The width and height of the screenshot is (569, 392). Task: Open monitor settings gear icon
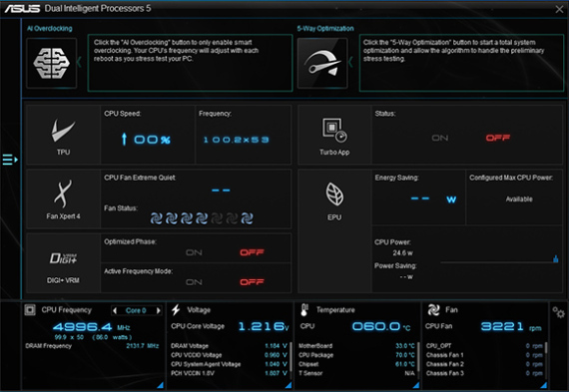click(x=558, y=312)
